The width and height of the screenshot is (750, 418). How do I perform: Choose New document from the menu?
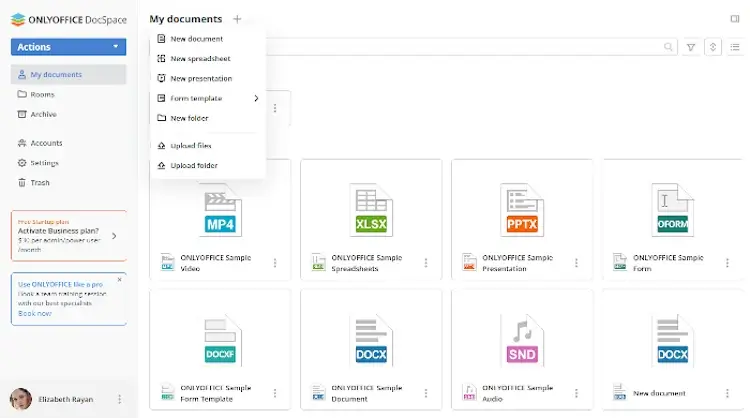click(208, 39)
